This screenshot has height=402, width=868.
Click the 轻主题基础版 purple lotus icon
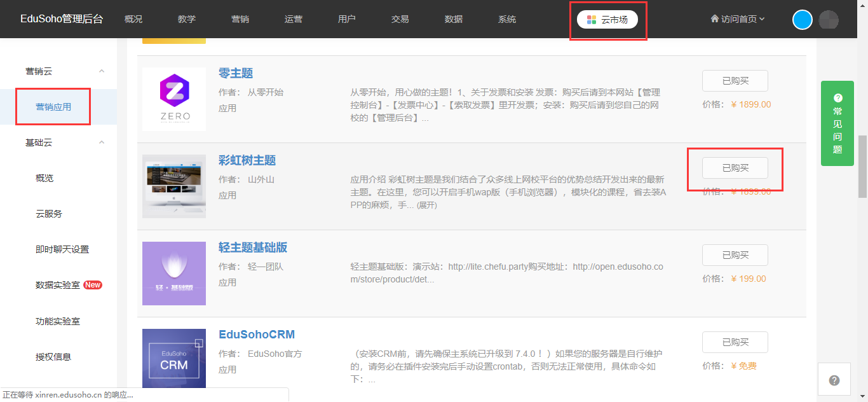[x=174, y=274]
